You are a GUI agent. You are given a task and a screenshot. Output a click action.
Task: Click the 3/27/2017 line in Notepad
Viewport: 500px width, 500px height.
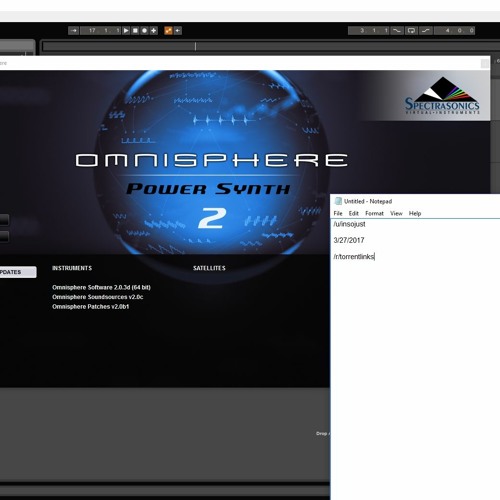tap(349, 240)
